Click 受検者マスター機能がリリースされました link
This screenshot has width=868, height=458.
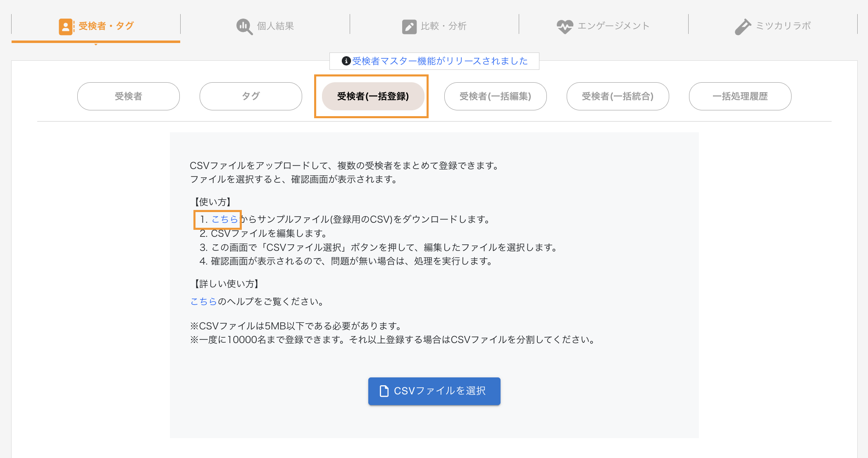[440, 61]
